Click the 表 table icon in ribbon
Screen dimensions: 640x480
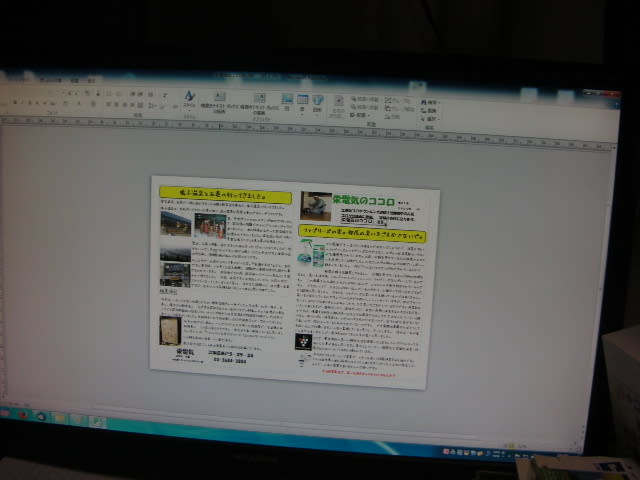[x=302, y=103]
